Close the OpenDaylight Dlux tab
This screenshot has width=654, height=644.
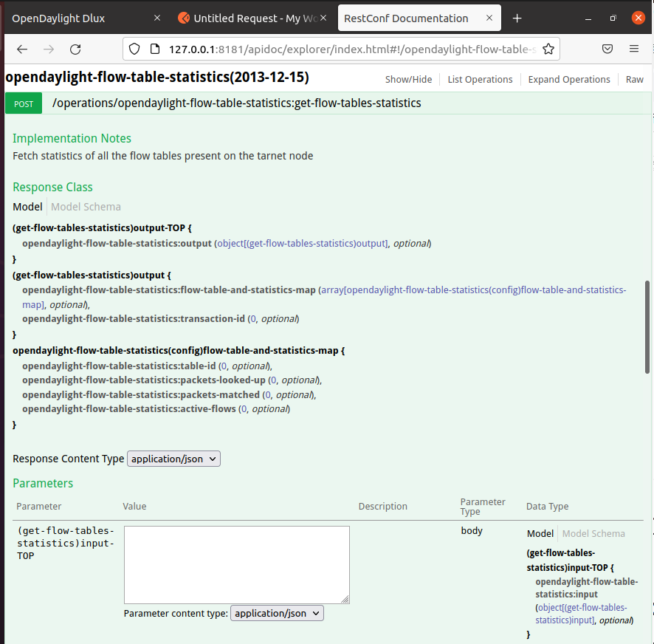(x=157, y=18)
